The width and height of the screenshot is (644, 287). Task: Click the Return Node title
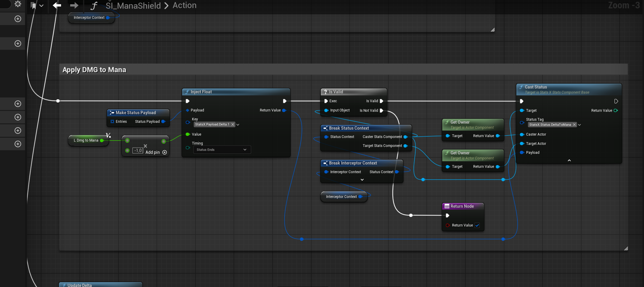coord(462,206)
